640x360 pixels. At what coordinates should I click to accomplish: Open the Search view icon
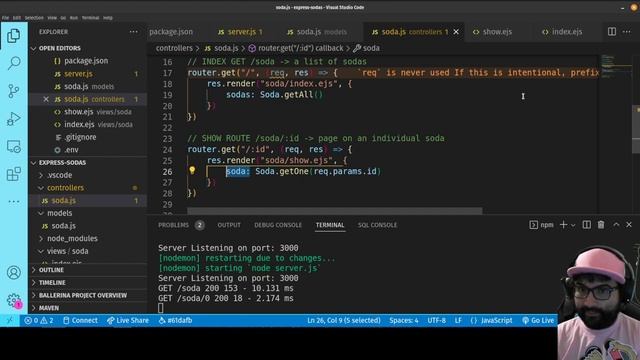pyautogui.click(x=13, y=63)
